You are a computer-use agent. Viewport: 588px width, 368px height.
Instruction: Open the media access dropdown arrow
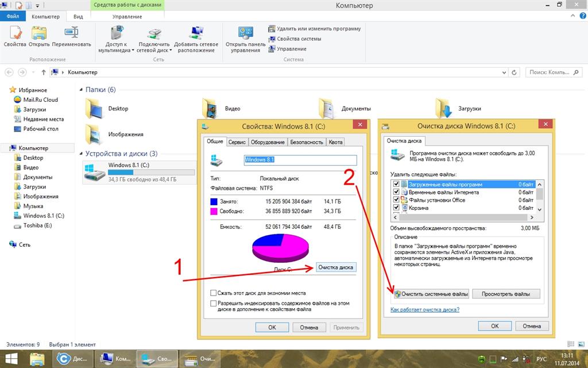[x=133, y=51]
